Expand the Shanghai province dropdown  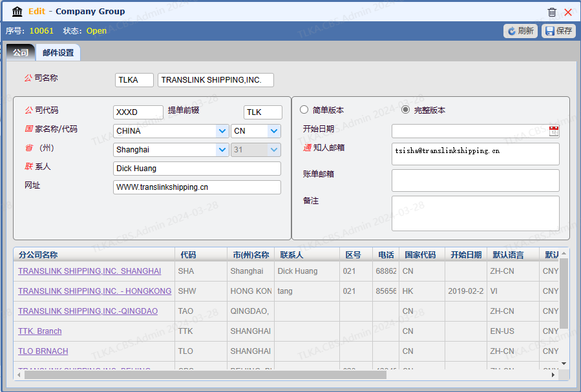click(222, 150)
